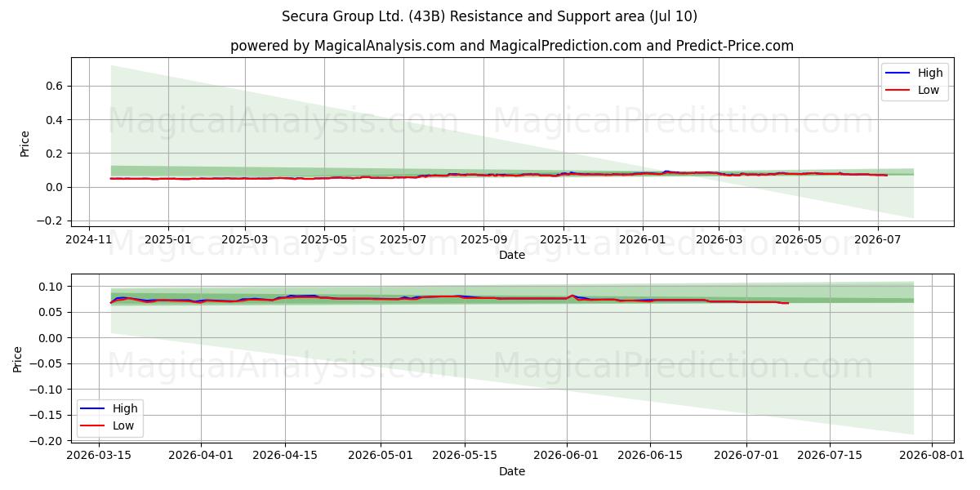Screen dimensions: 980x490
Task: Click the 'powered by MagicalAnalysis.com' subtitle text
Action: pos(341,46)
